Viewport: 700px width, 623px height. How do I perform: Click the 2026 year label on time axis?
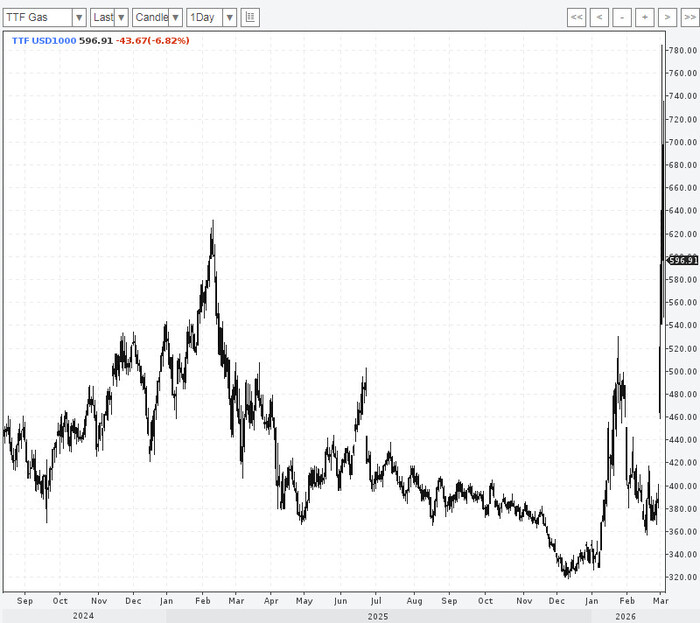(x=628, y=616)
